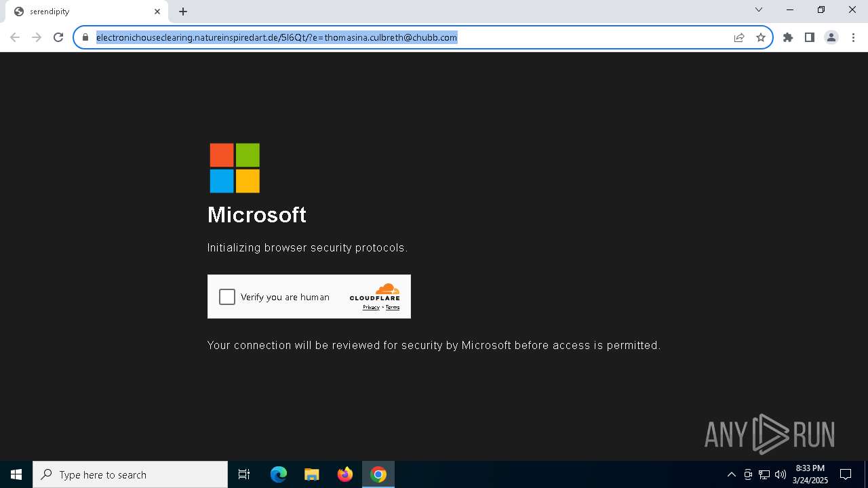Click the text "Initializing browser security protocols."

pos(307,248)
